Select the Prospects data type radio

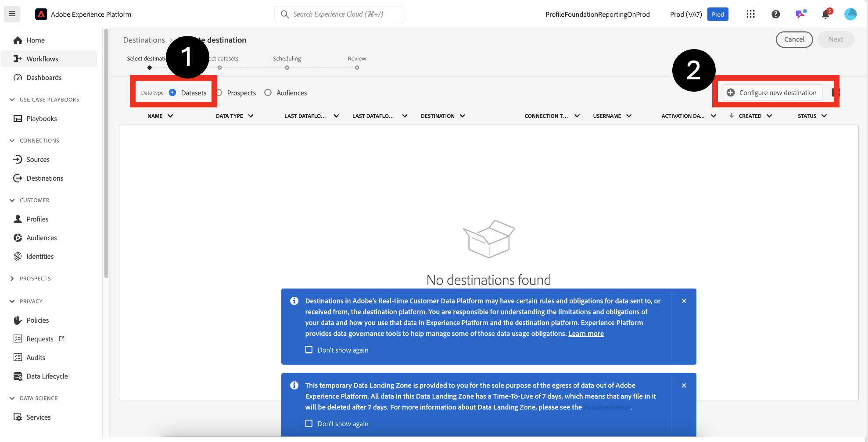(219, 93)
